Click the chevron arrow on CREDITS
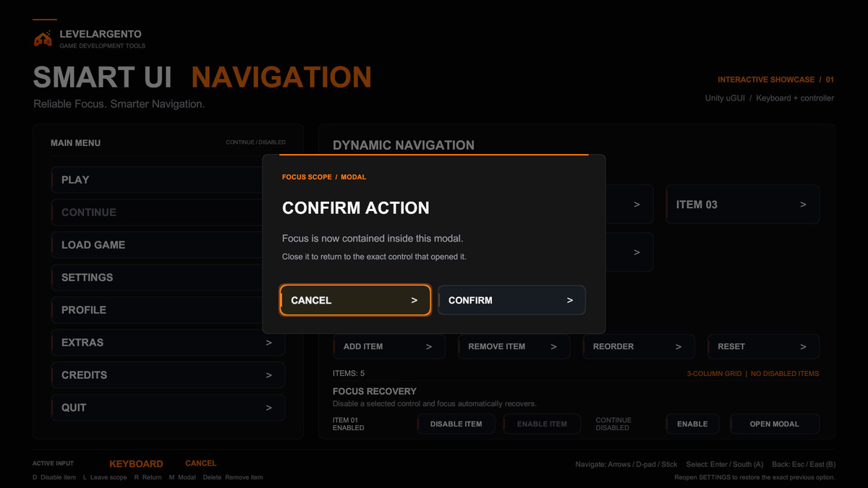 [x=269, y=375]
